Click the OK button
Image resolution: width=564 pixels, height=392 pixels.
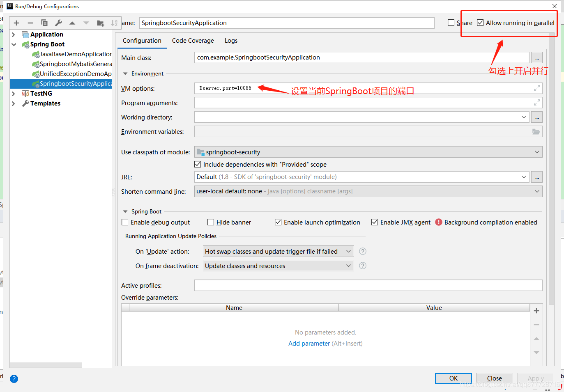pyautogui.click(x=454, y=378)
